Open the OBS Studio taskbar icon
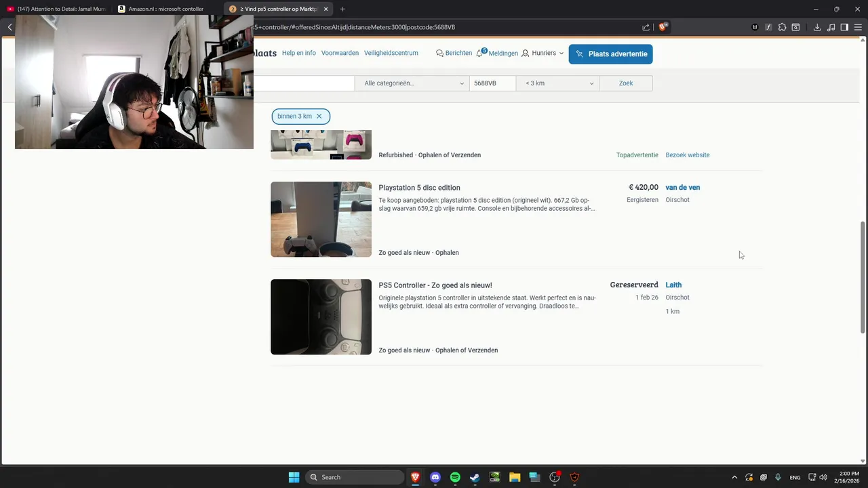Screen dimensions: 868x488 (555, 477)
